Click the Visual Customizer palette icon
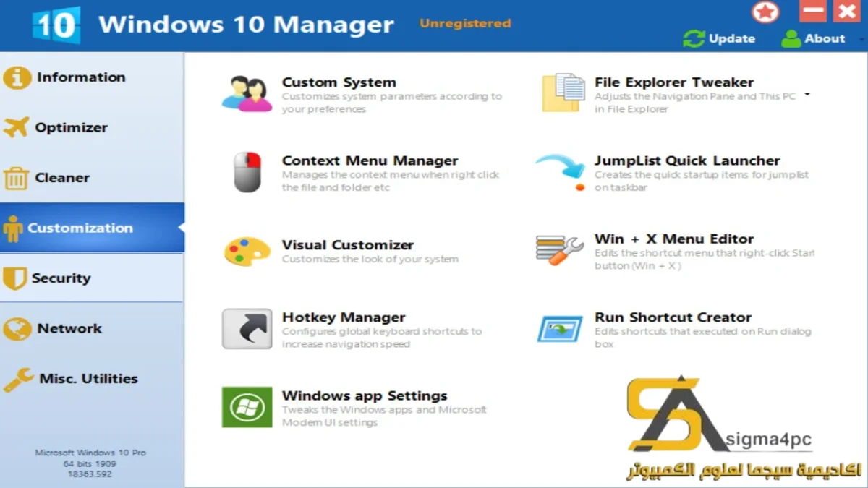Image resolution: width=868 pixels, height=488 pixels. coord(247,251)
